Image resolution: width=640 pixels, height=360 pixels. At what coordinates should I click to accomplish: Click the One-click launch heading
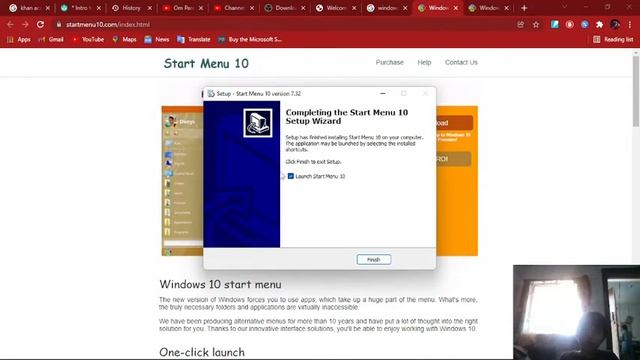pyautogui.click(x=202, y=352)
